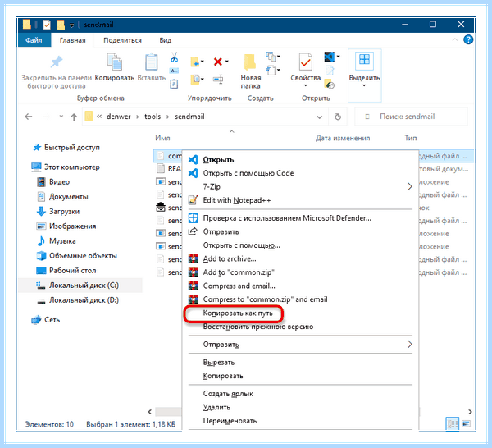This screenshot has height=448, width=492.
Task: Click WinRAR icon beside Add to archive...
Action: 194,258
